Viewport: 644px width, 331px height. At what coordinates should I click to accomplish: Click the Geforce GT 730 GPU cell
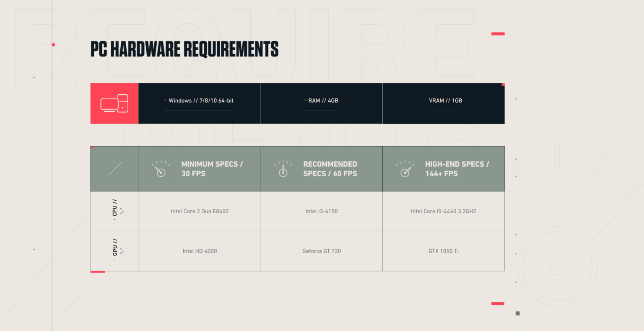click(x=322, y=251)
